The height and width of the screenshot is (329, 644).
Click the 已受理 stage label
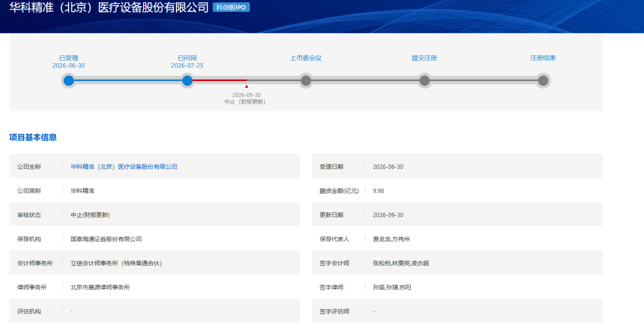69,58
